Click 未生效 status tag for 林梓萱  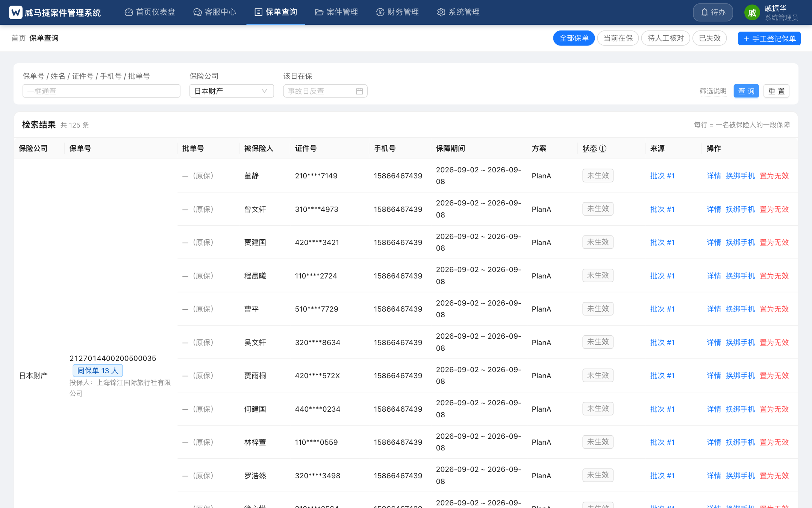click(x=598, y=442)
